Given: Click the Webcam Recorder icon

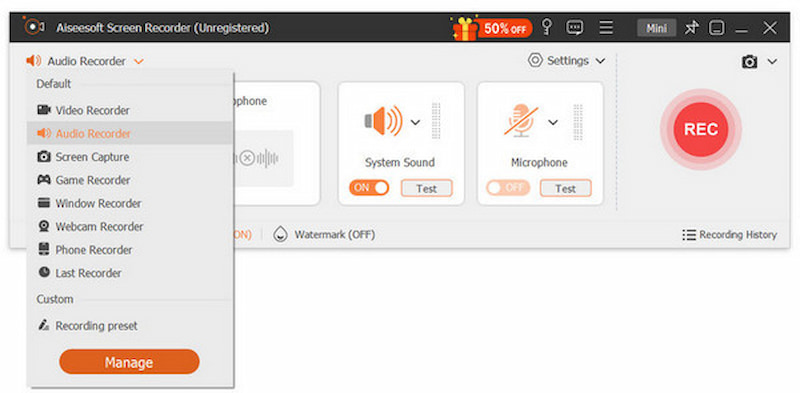Looking at the screenshot, I should coord(44,226).
